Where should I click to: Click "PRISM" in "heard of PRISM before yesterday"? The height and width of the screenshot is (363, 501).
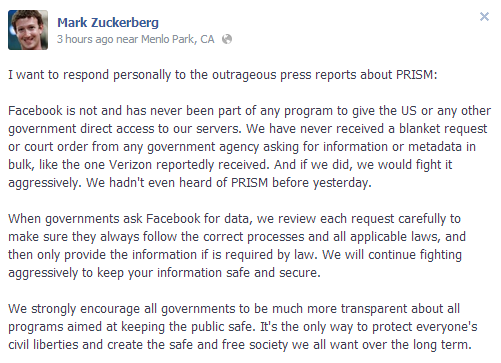pos(249,182)
